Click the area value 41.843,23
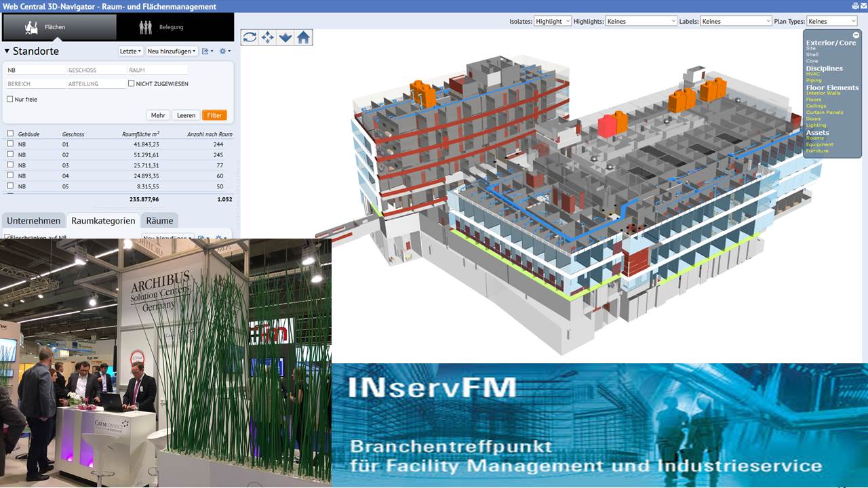This screenshot has height=488, width=868. point(146,144)
